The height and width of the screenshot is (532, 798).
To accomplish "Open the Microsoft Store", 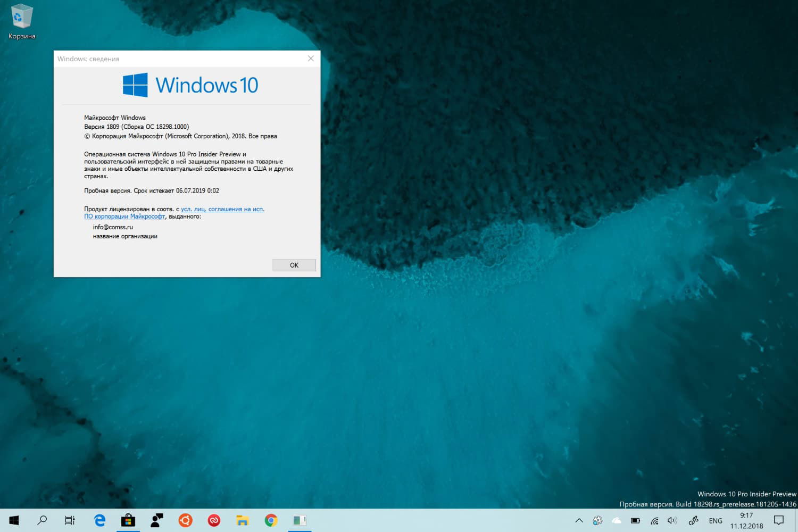I will [128, 520].
